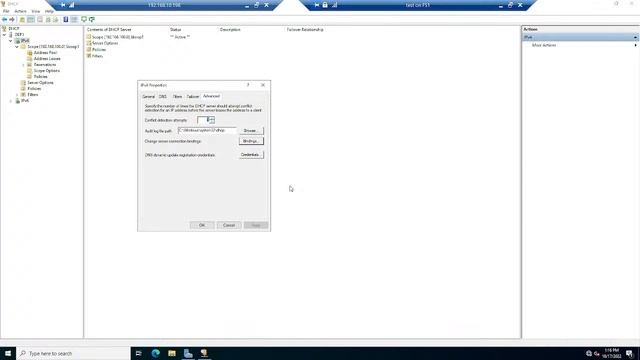The image size is (640, 360).
Task: Click the signal strength icon on the 192.168 session bar
Action: tap(71, 5)
